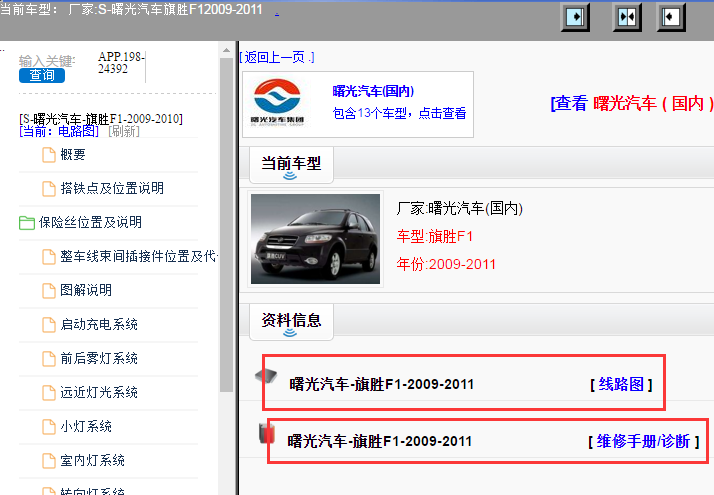Screen dimensions: 714x495
Task: Open the 概要 document icon
Action: (49, 155)
